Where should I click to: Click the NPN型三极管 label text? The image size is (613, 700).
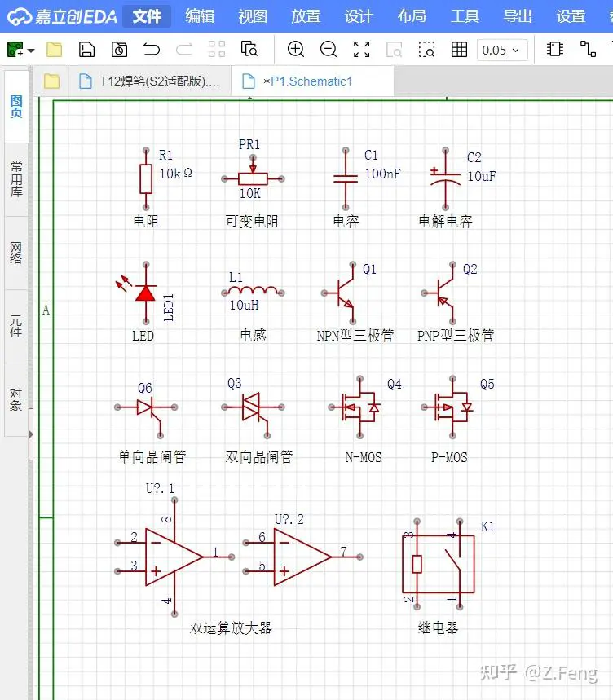coord(355,335)
